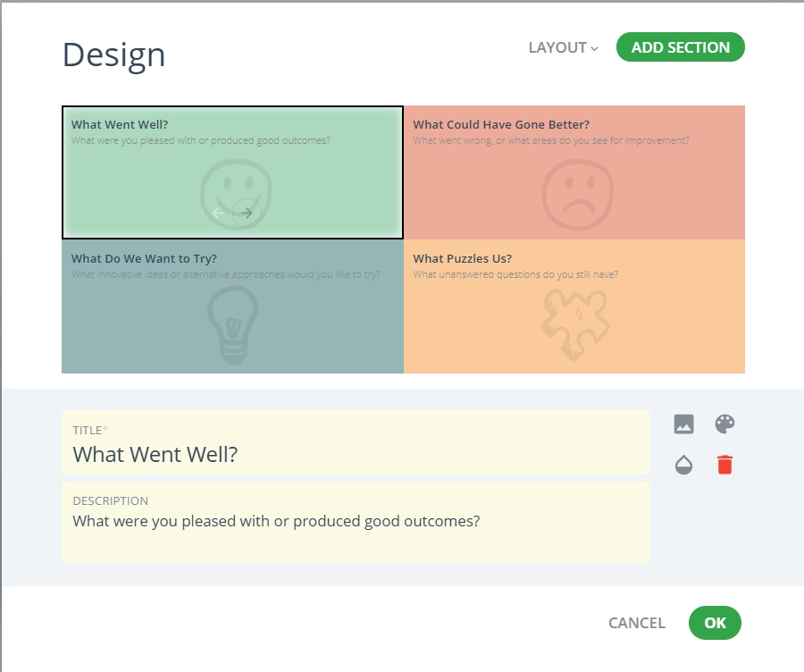Click the Layout chevron arrow

point(594,49)
